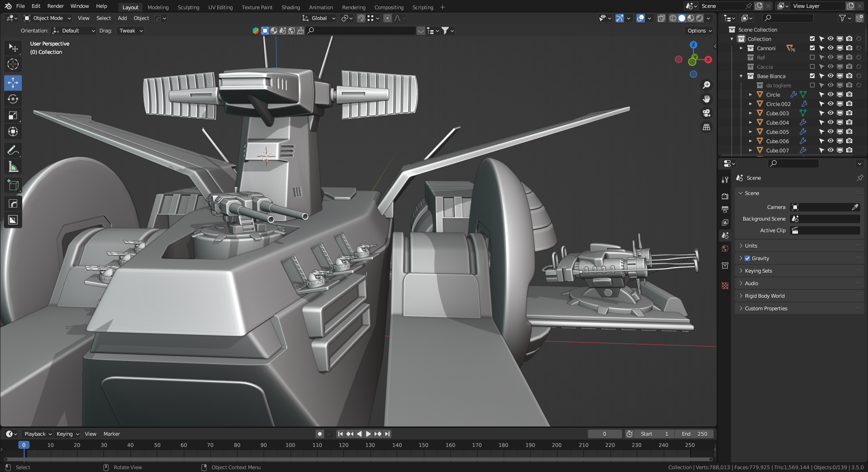Select the Annotate tool
Viewport: 868px width, 472px height.
click(13, 150)
